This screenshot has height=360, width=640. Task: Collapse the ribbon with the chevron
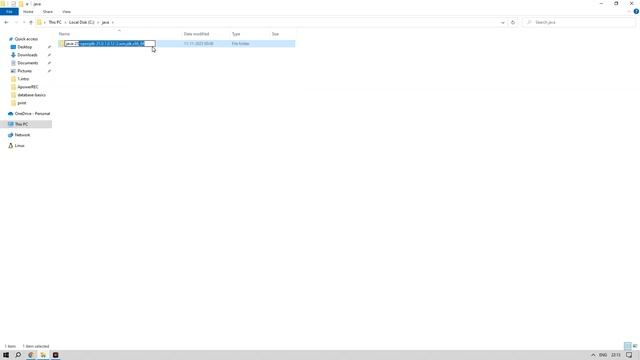coord(629,11)
